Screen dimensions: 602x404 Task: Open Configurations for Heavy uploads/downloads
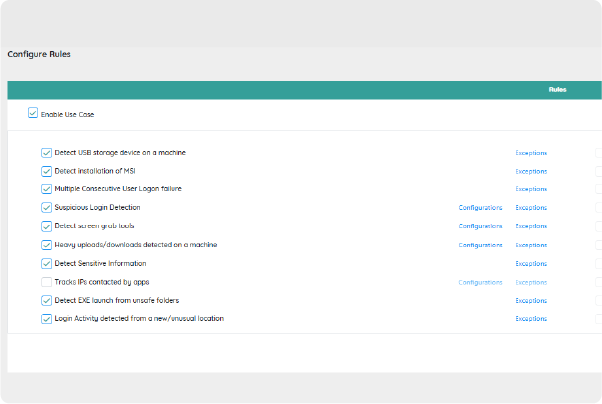coord(480,245)
